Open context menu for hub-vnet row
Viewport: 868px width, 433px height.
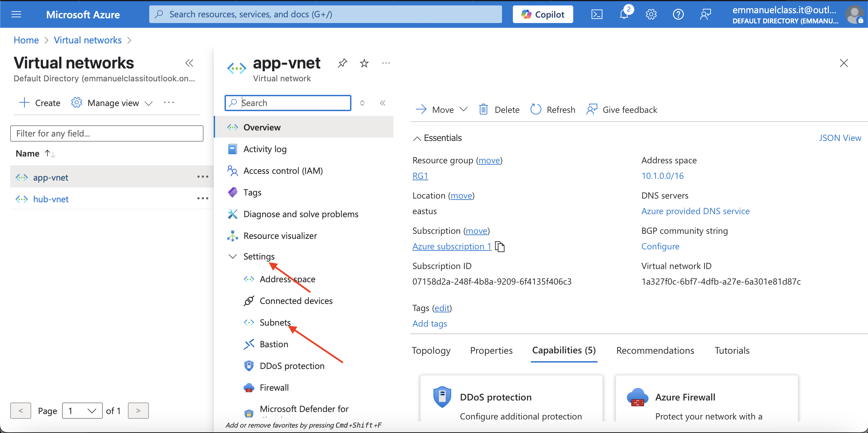tap(202, 198)
